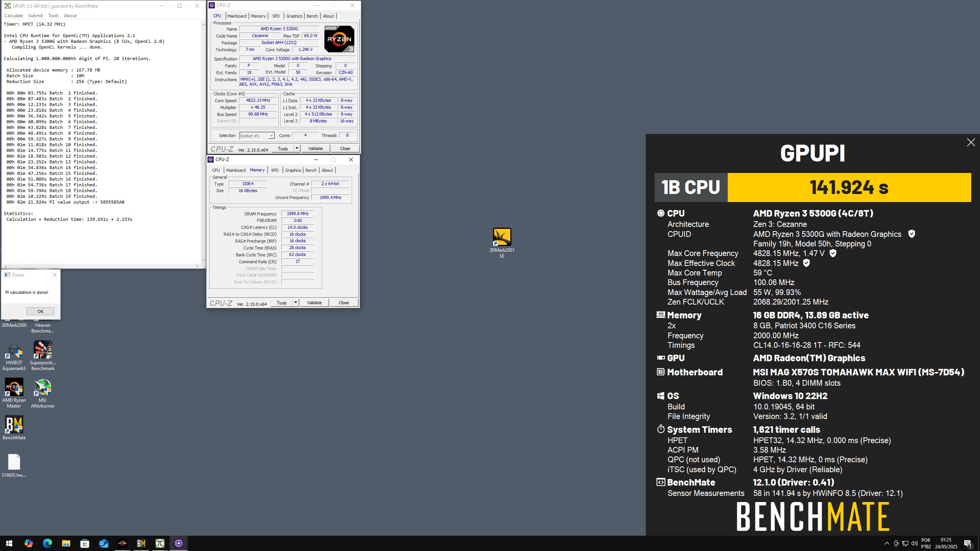
Task: Open the Socket #1 selection dropdown
Action: [257, 135]
